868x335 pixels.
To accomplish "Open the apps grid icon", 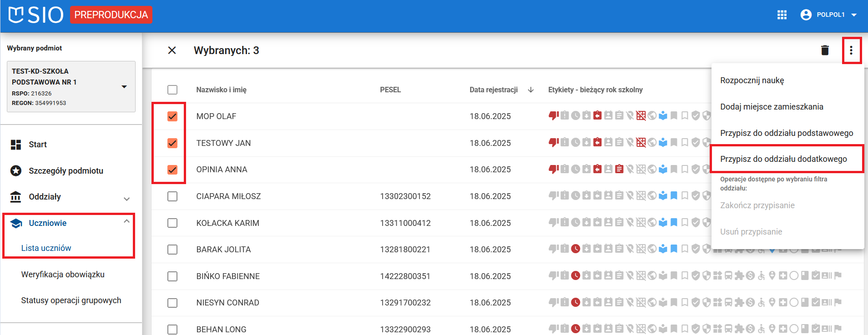I will point(782,15).
